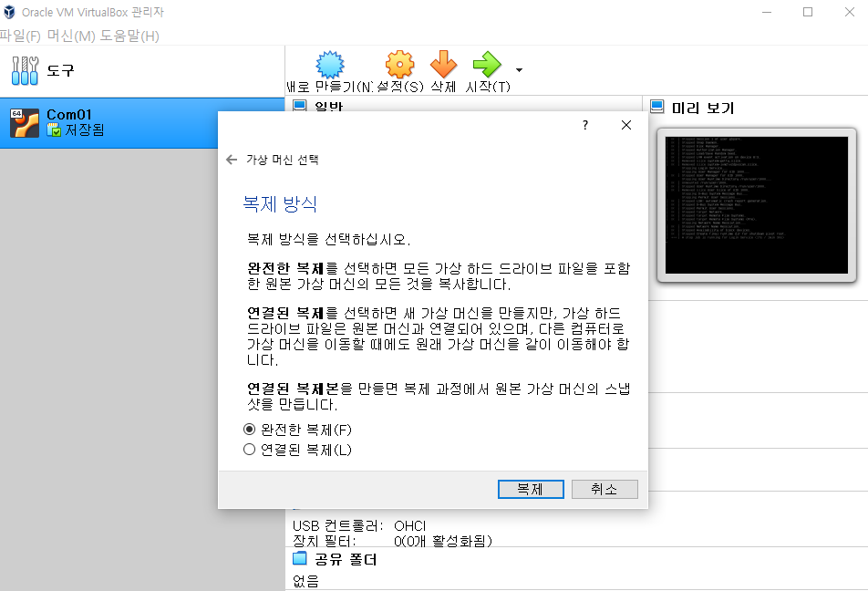Click the Device Filters (장치 필터) value
This screenshot has width=868, height=591.
tap(443, 541)
